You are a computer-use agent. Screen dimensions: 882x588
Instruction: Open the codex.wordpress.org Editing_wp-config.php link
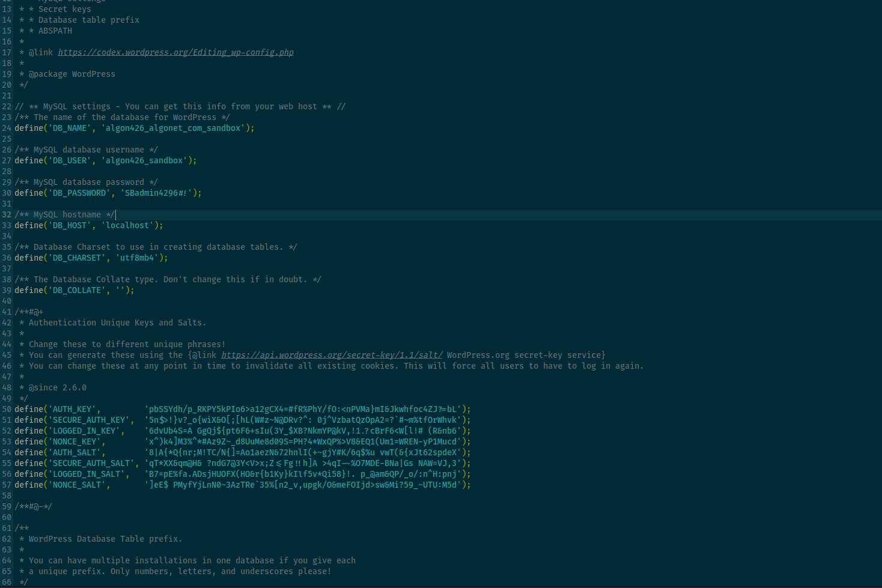175,52
